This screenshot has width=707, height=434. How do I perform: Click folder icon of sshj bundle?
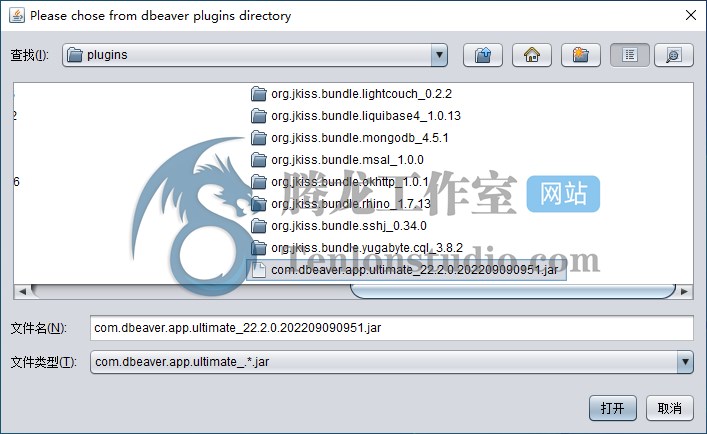[x=259, y=226]
